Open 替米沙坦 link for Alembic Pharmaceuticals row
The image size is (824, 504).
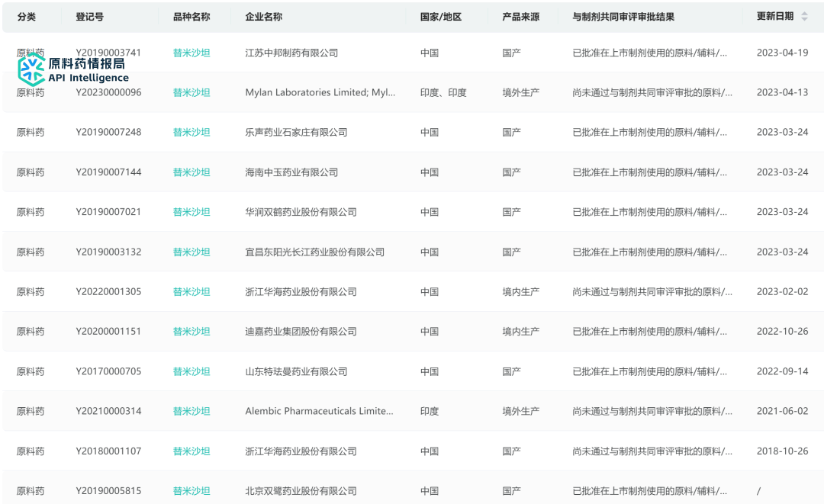point(192,411)
